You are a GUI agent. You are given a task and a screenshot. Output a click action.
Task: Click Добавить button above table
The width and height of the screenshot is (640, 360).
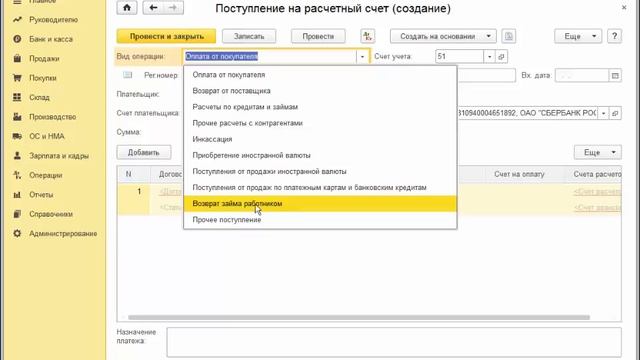[144, 152]
